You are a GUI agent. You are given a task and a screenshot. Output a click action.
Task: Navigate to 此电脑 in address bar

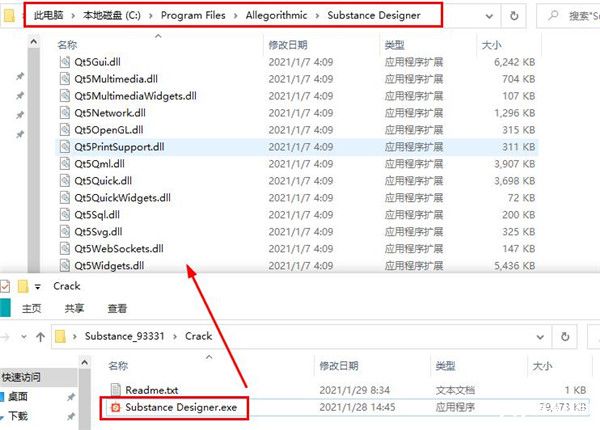tap(49, 15)
